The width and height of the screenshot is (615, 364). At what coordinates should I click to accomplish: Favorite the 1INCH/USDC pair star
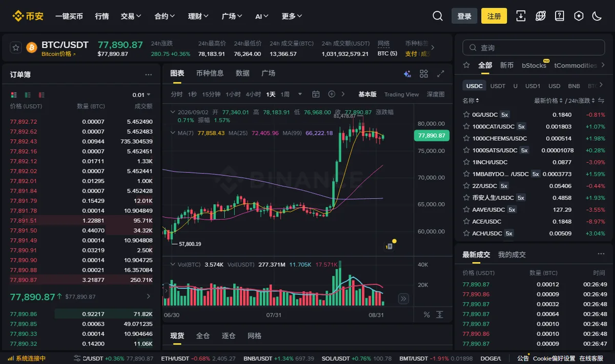click(466, 162)
